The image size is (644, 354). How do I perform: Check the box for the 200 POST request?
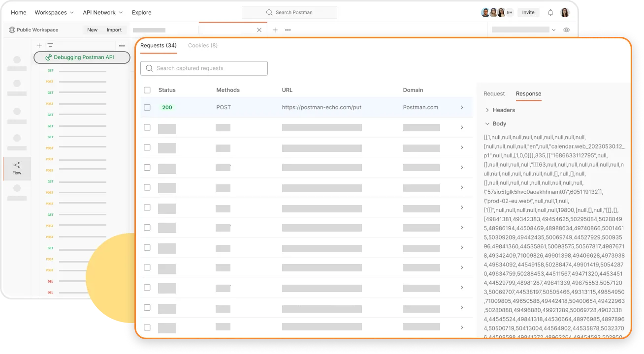coord(147,107)
